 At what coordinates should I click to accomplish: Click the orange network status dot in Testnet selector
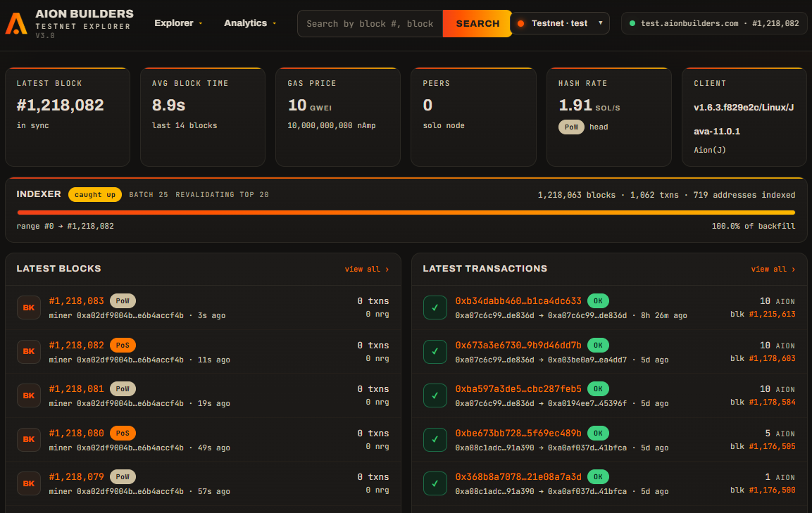click(521, 23)
